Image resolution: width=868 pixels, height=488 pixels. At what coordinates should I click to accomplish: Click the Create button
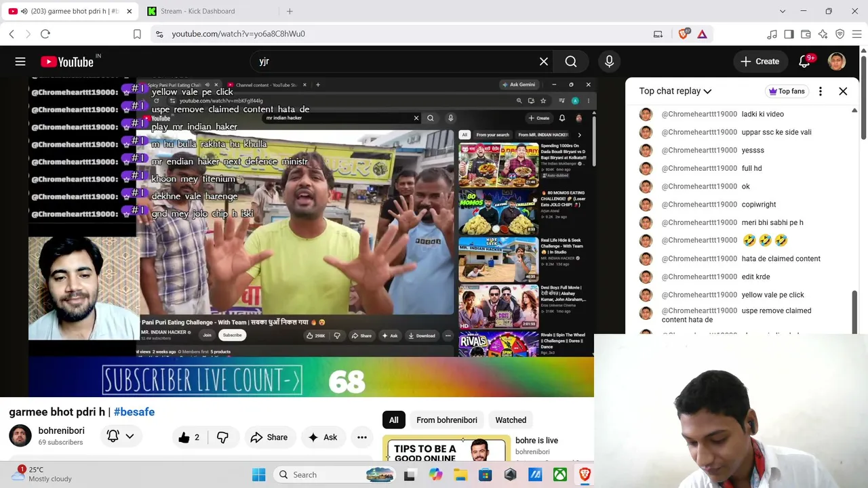tap(760, 62)
